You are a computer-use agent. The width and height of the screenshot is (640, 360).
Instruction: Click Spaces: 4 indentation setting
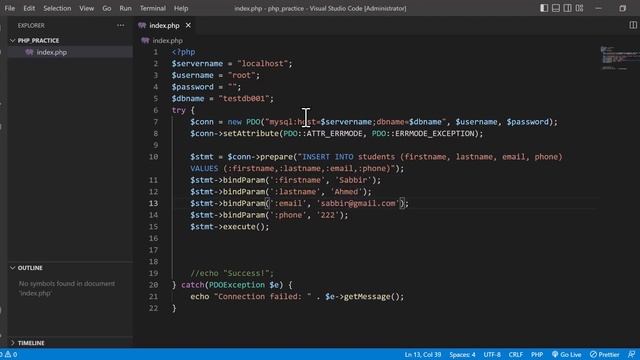pyautogui.click(x=462, y=354)
